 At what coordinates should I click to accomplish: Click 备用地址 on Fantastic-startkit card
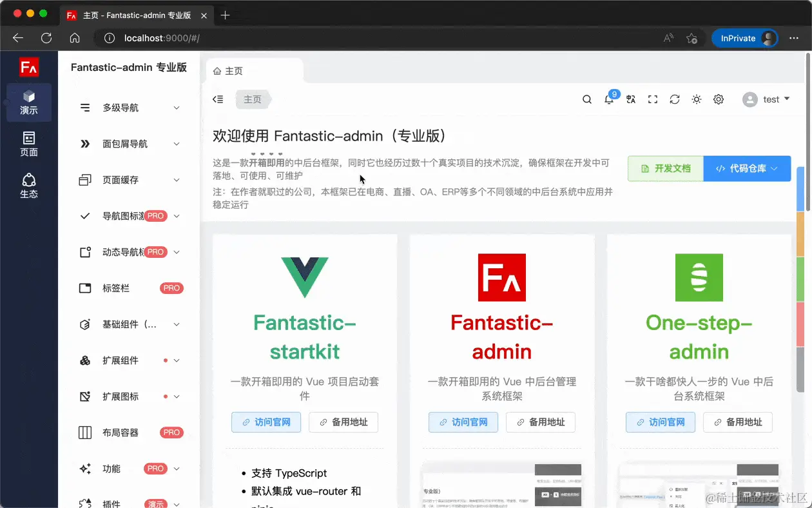[343, 422]
